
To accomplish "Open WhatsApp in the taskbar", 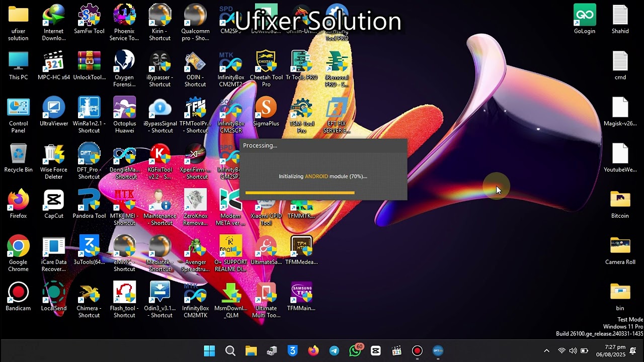I will click(355, 351).
